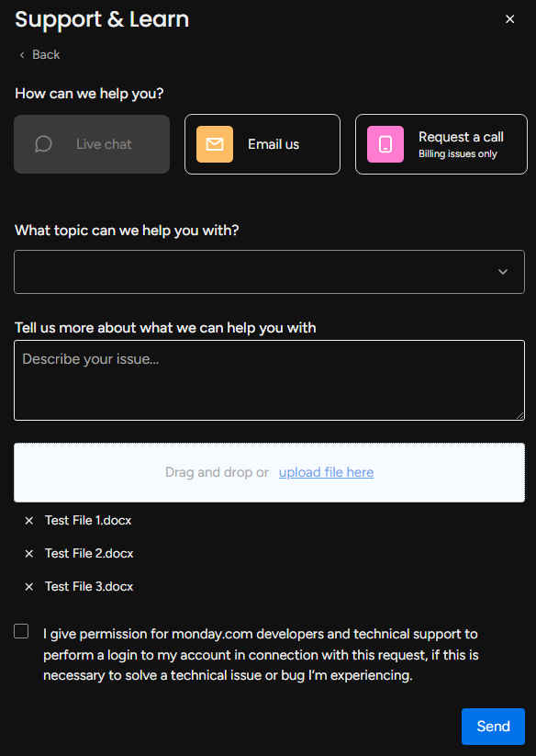The image size is (536, 756).
Task: Grab the text area resize handle
Action: pyautogui.click(x=520, y=416)
